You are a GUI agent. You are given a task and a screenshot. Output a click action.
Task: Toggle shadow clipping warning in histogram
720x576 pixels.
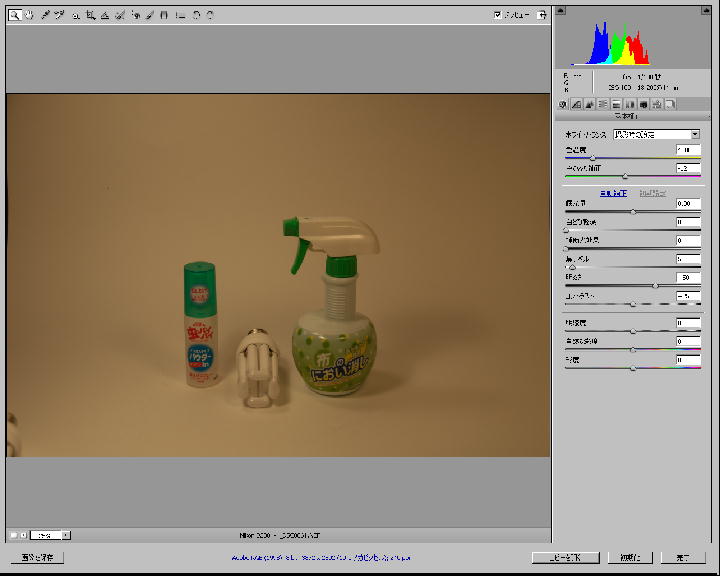pyautogui.click(x=560, y=10)
